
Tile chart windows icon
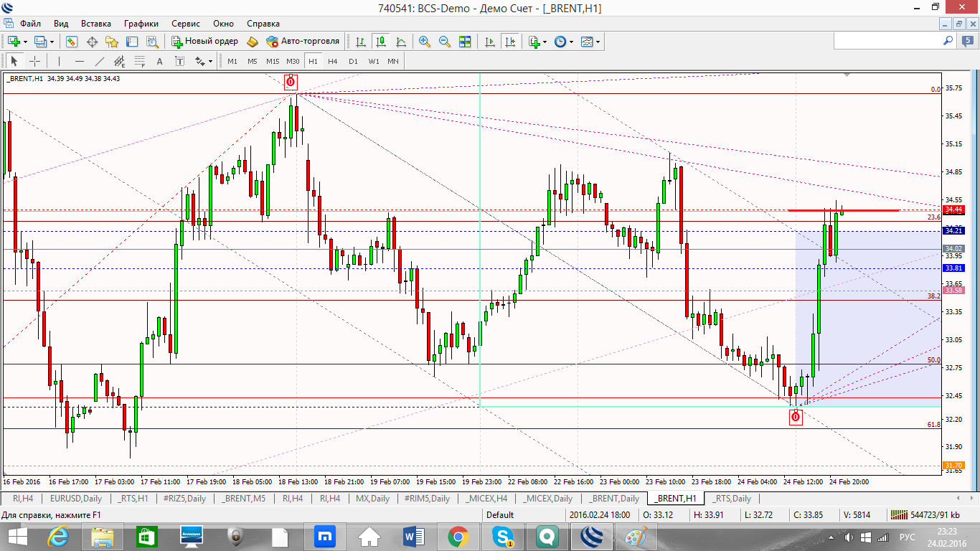click(465, 42)
